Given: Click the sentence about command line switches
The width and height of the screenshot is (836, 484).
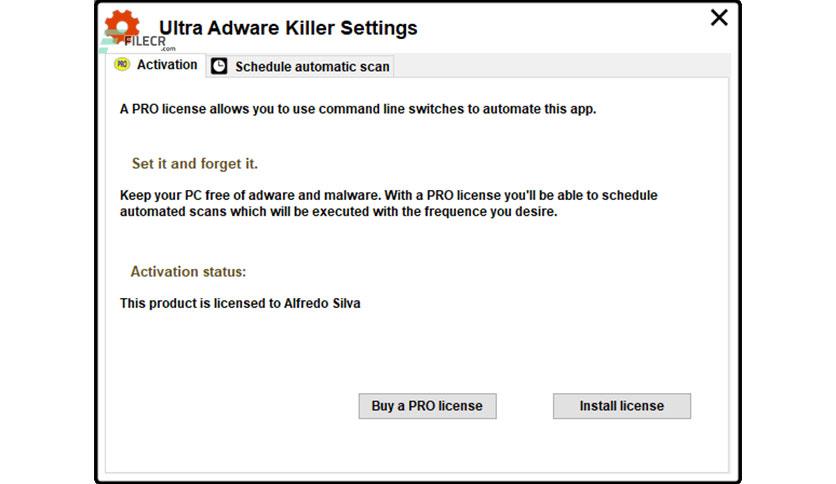Looking at the screenshot, I should (358, 109).
